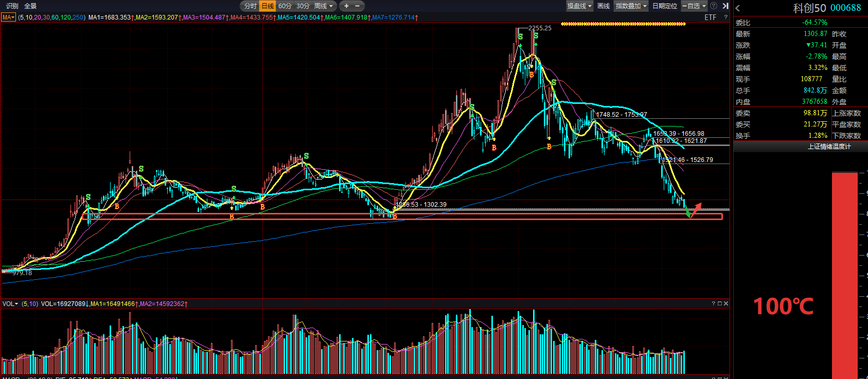Open the help question mark icon beside 自选
The image size is (868, 379).
click(714, 6)
